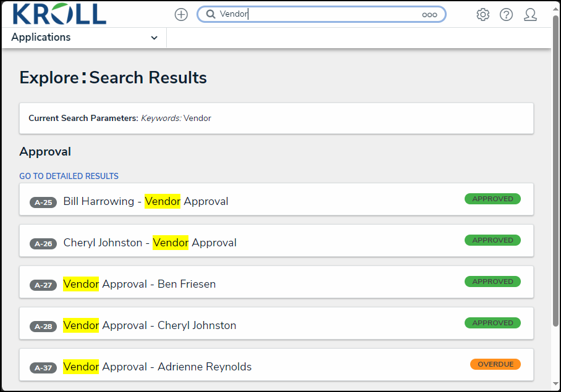The width and height of the screenshot is (561, 392).
Task: Click the OVERDUE status badge
Action: click(496, 364)
